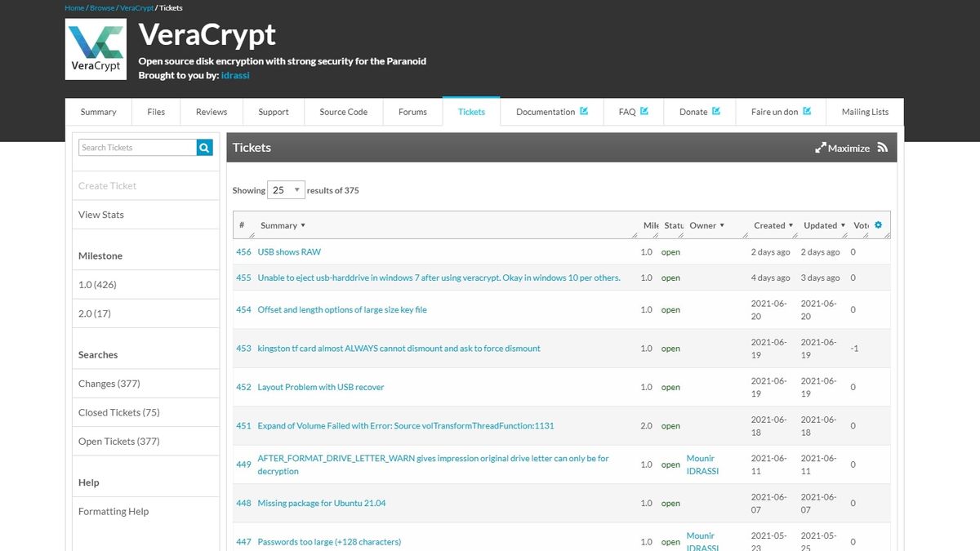
Task: Open the Reviews tab
Action: point(211,112)
